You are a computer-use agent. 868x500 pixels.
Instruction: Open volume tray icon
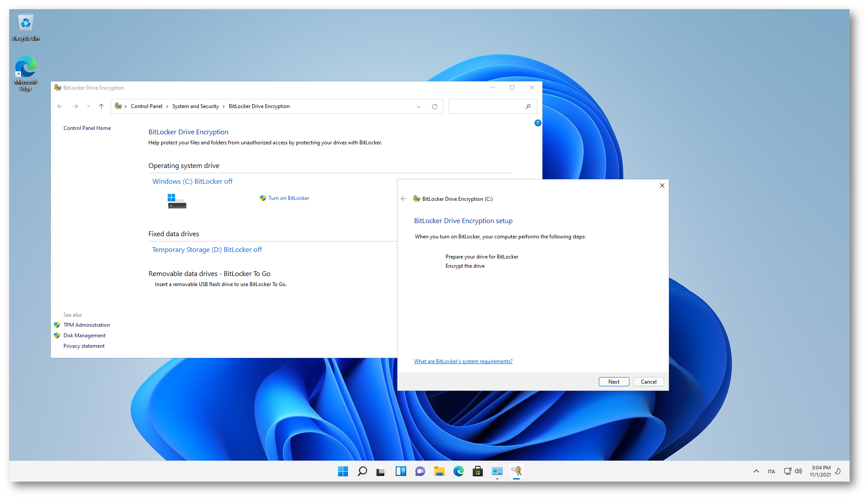[x=798, y=471]
